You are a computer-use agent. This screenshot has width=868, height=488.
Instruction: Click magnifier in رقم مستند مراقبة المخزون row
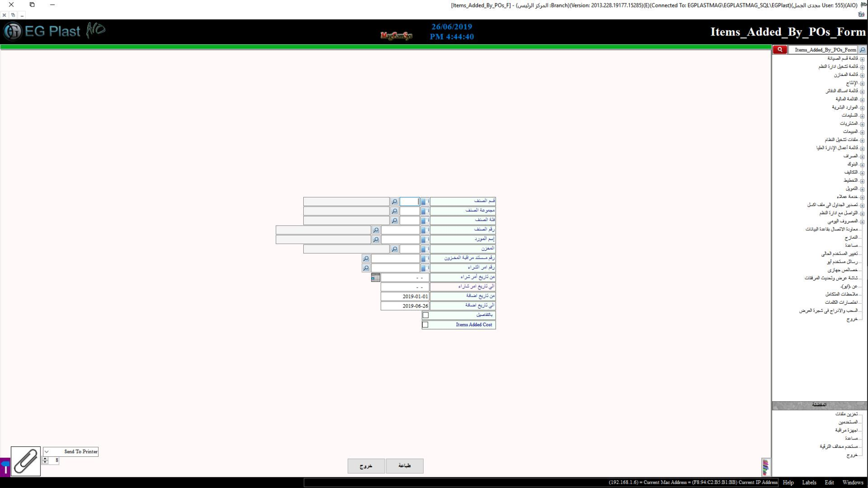click(x=366, y=259)
